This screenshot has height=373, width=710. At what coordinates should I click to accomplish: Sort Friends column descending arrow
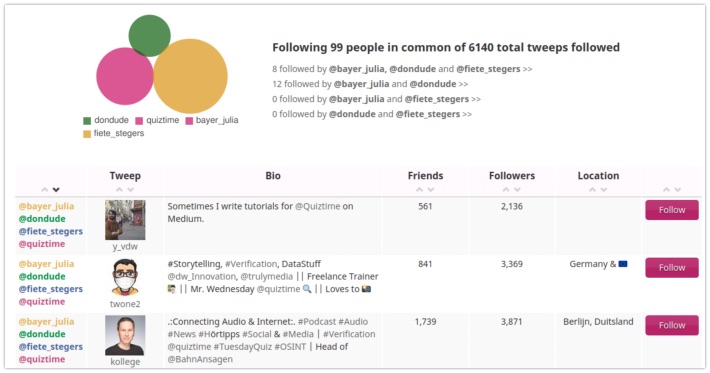[x=431, y=190]
